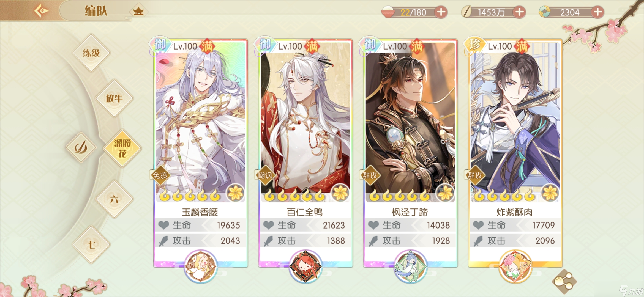Add jade currency plus next to 2304
This screenshot has height=297, width=644.
tap(597, 12)
